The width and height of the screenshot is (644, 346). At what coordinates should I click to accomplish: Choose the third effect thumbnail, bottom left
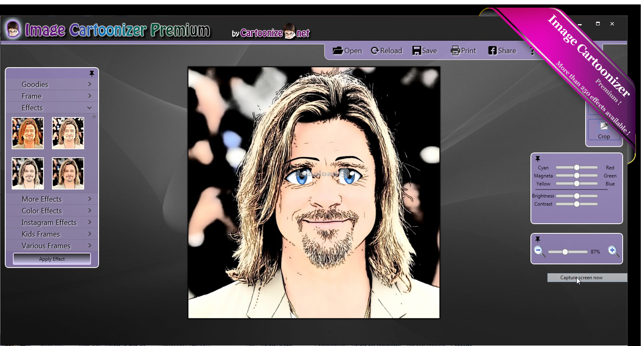pyautogui.click(x=28, y=173)
